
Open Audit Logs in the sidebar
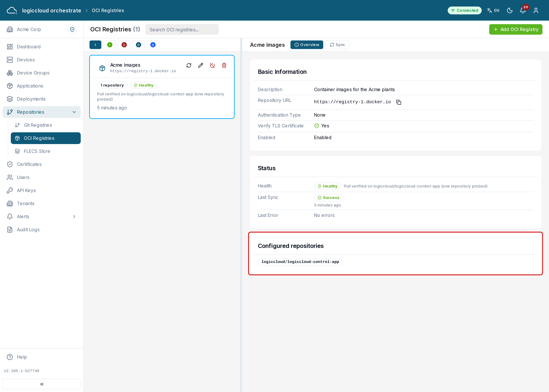pos(42,229)
